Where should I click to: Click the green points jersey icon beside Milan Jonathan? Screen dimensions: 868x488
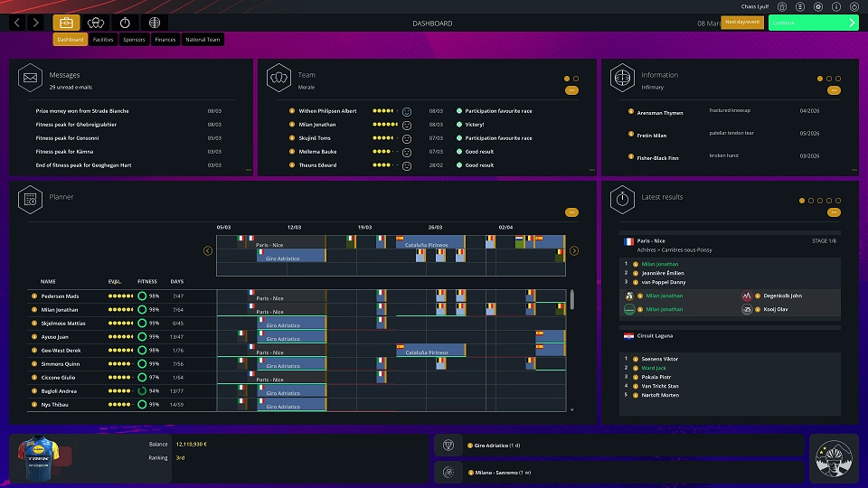pyautogui.click(x=629, y=309)
